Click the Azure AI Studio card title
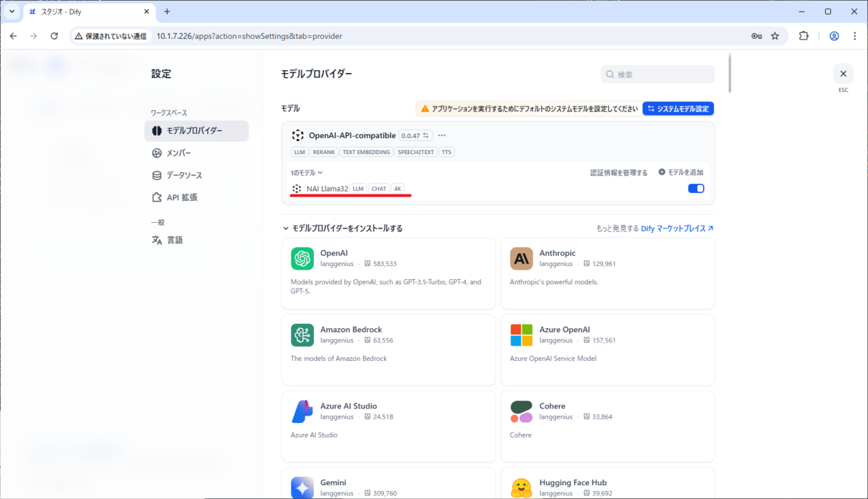 (349, 406)
